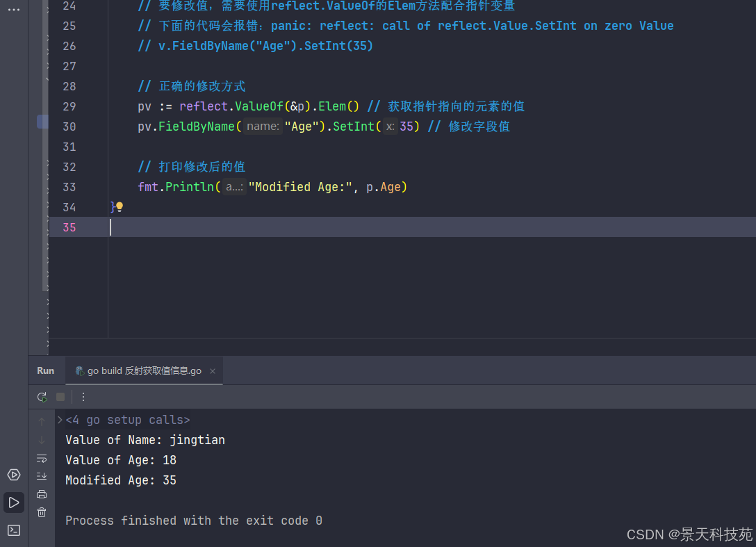This screenshot has width=756, height=547.
Task: Select the go build 反射获取值信息.go tab
Action: click(x=138, y=371)
